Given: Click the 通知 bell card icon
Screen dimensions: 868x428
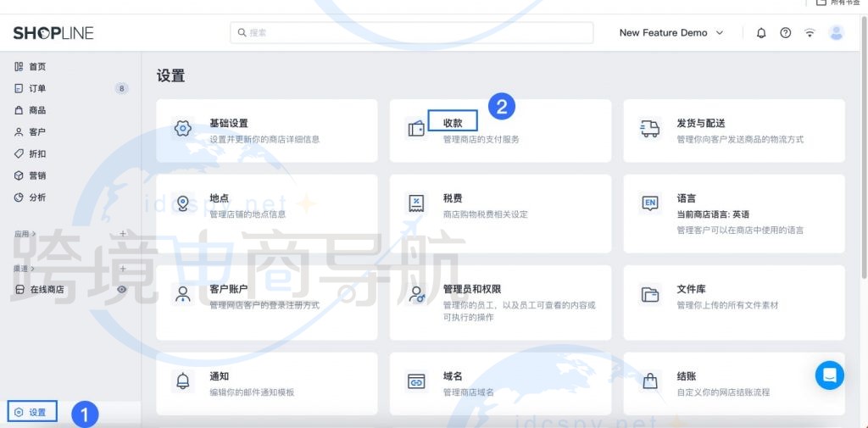Looking at the screenshot, I should tap(183, 381).
